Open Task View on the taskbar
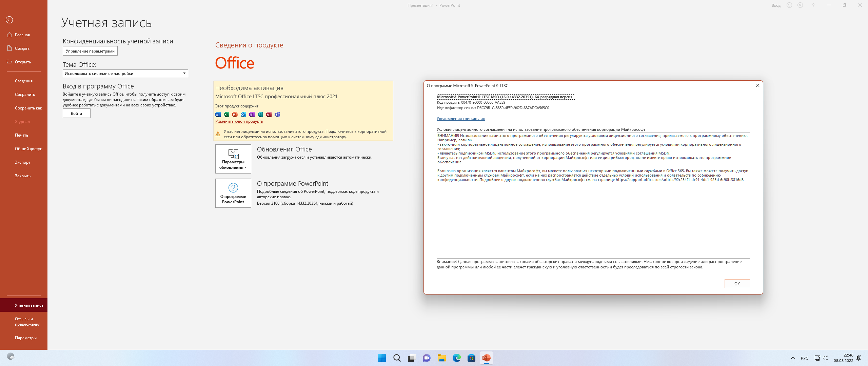The image size is (868, 366). pyautogui.click(x=412, y=358)
